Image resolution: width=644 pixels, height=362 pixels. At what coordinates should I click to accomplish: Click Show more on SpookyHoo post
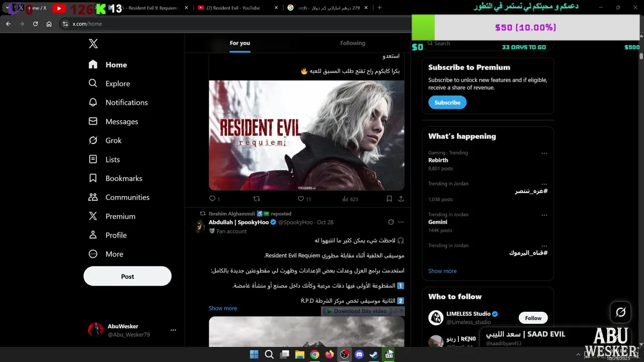click(223, 308)
